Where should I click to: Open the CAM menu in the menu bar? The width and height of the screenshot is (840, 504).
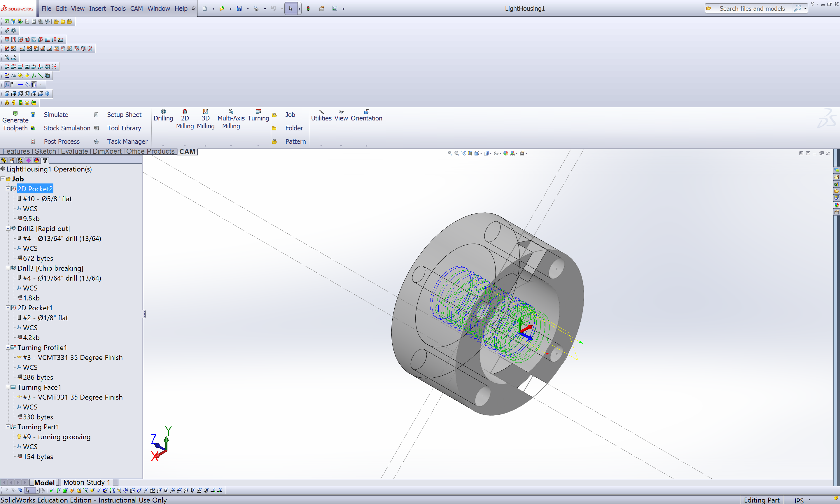pyautogui.click(x=136, y=8)
